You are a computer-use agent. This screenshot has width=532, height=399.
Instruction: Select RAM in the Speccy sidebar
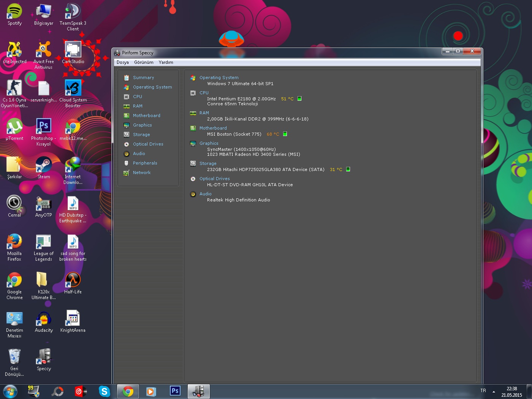[x=138, y=106]
